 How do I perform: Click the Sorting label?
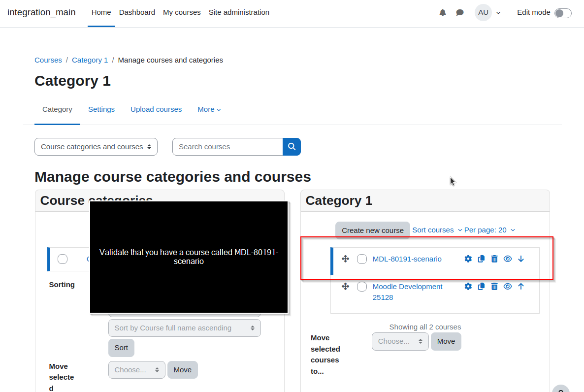[x=62, y=285]
